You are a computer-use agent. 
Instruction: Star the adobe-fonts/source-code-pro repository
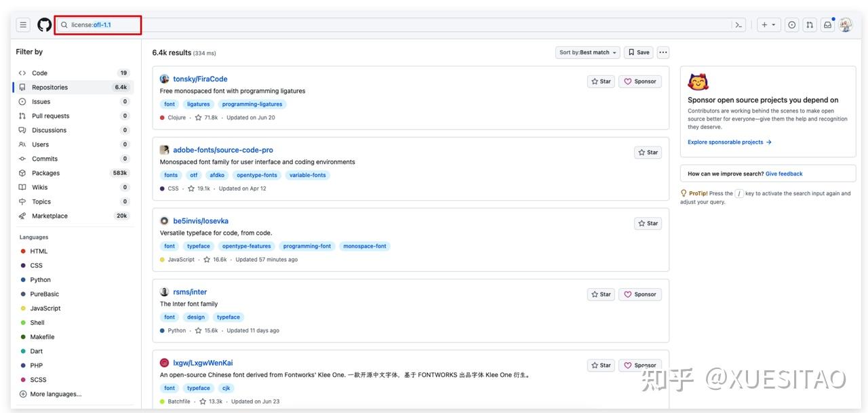point(648,153)
